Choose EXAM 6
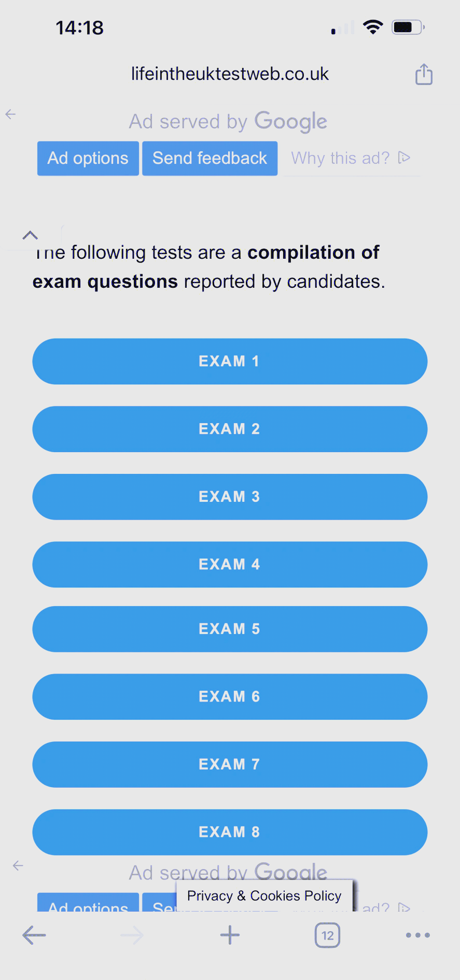 (230, 696)
